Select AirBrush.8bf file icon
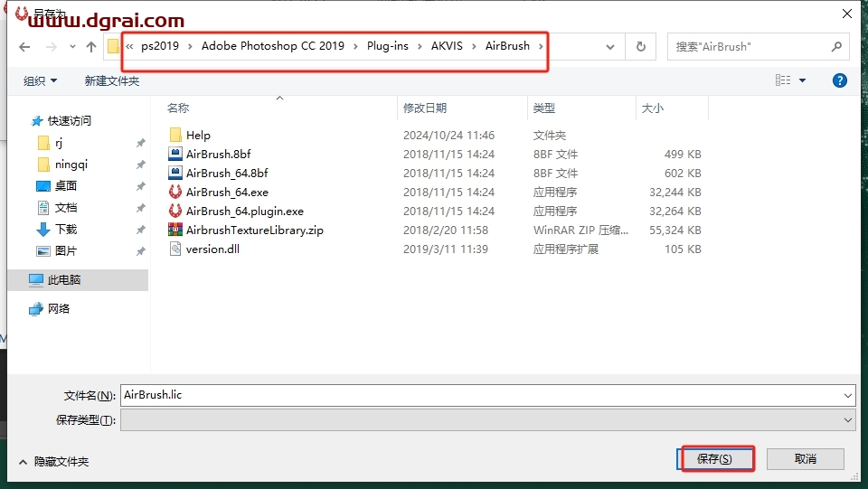The image size is (868, 489). pos(175,154)
